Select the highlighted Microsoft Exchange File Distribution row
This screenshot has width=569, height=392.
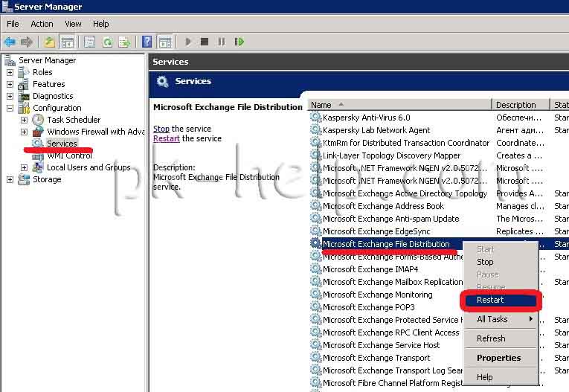(386, 244)
